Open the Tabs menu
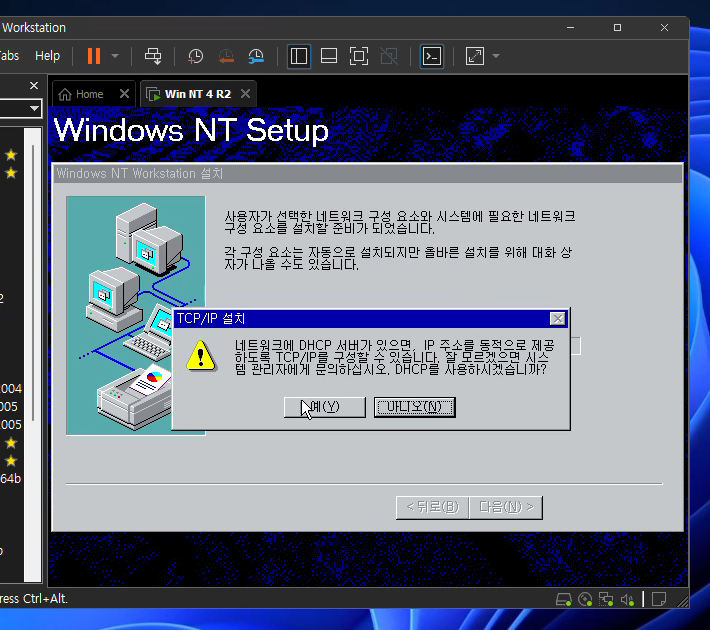The width and height of the screenshot is (710, 630). [9, 56]
